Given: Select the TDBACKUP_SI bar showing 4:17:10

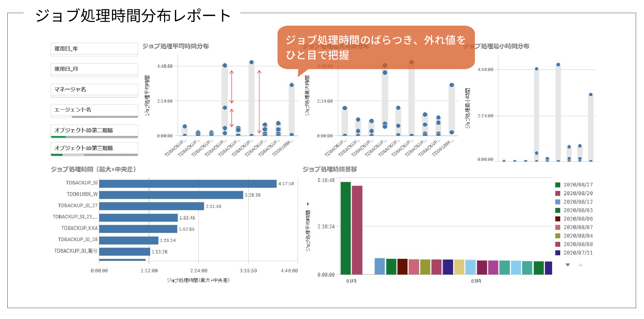Looking at the screenshot, I should [188, 184].
